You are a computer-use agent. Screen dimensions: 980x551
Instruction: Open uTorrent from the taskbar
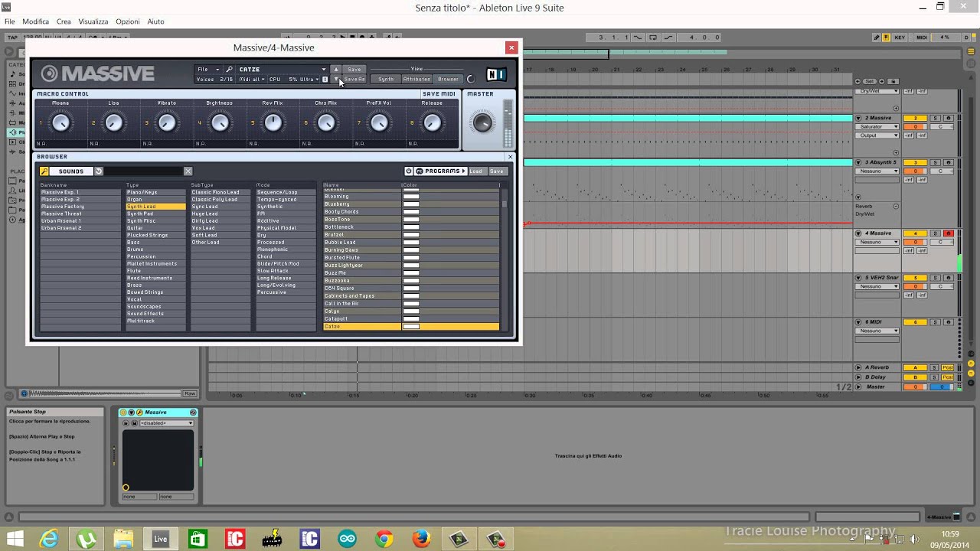[87, 539]
